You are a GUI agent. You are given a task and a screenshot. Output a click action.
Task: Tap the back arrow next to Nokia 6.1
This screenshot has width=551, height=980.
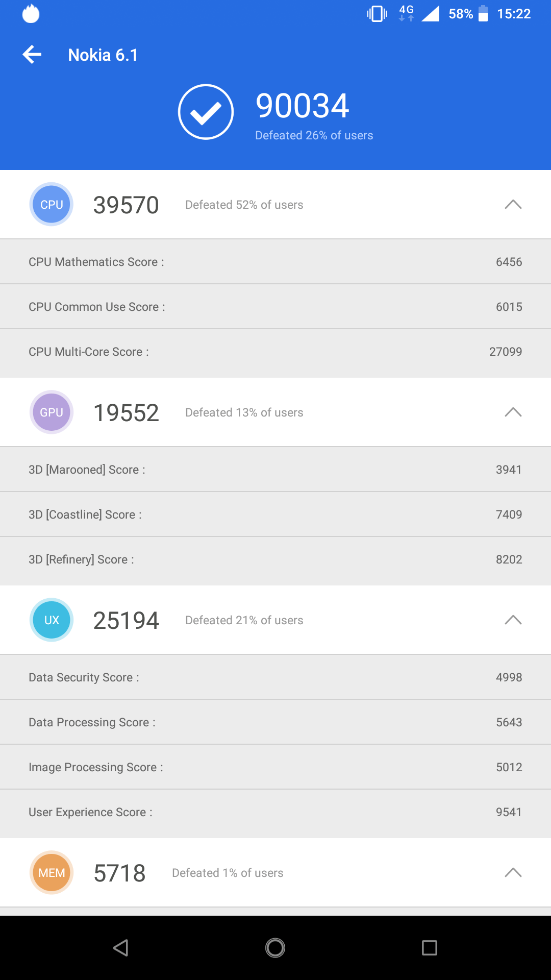coord(32,55)
